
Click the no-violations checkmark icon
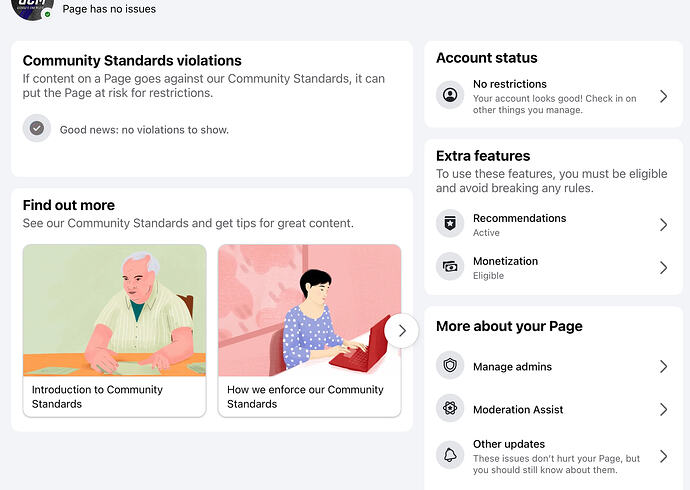(37, 128)
